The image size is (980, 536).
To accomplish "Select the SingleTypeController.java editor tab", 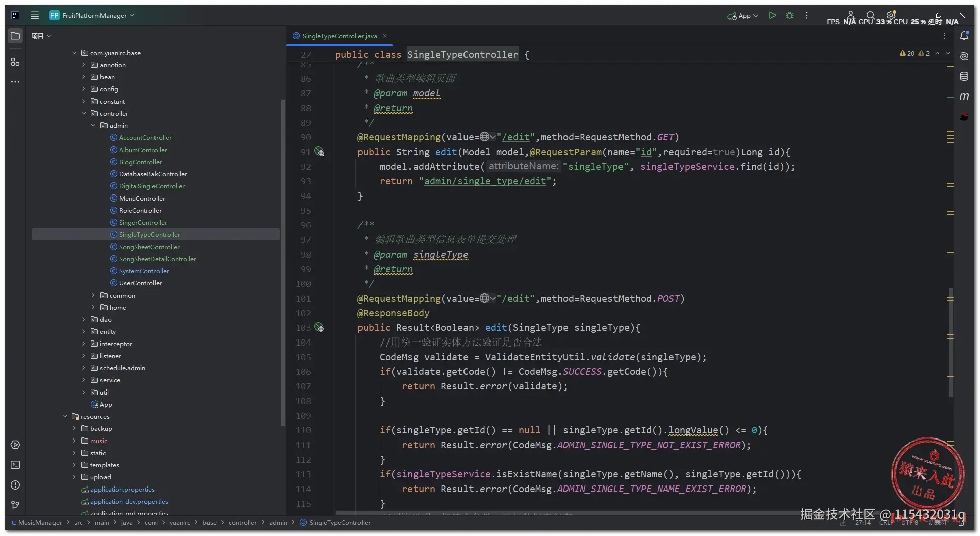I will (x=339, y=36).
